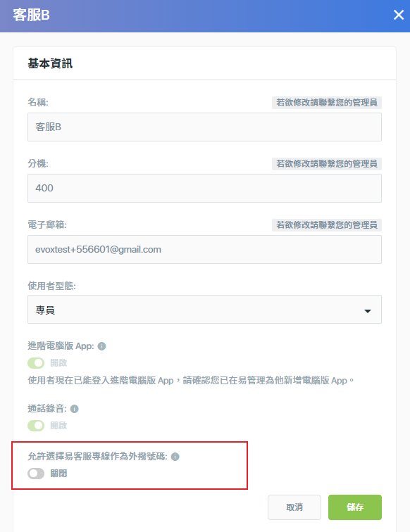This screenshot has height=532, width=410.
Task: Click info icon next to 通話錄音
Action: click(75, 409)
